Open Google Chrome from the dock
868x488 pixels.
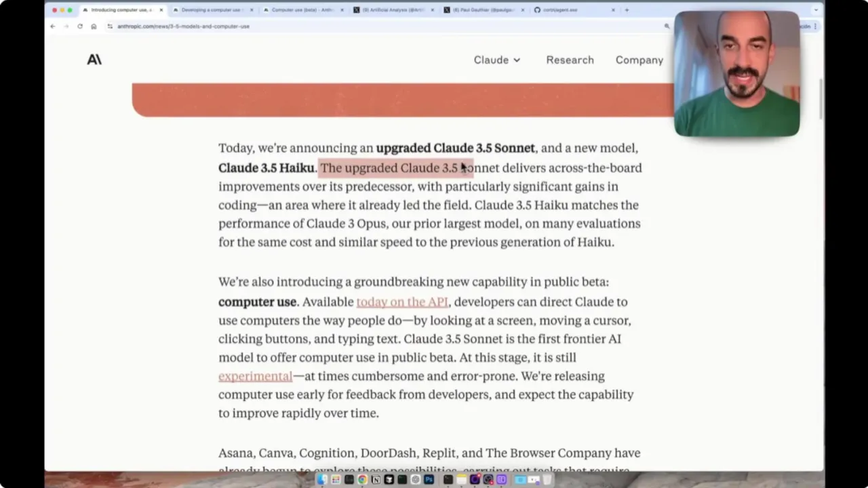[362, 480]
